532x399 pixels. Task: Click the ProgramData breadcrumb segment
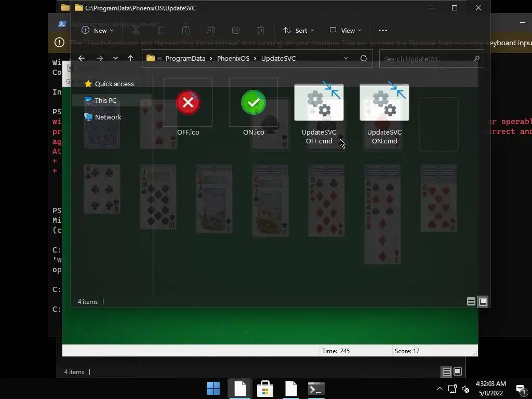pyautogui.click(x=185, y=58)
